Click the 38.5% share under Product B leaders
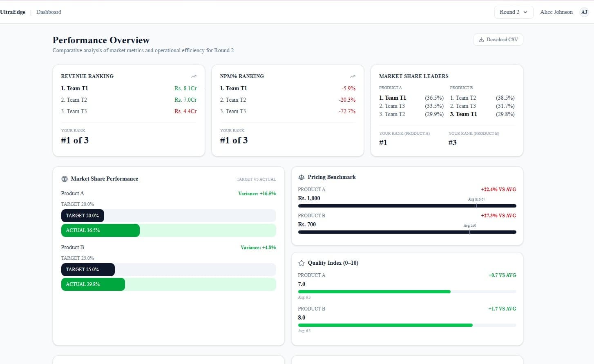 (505, 98)
